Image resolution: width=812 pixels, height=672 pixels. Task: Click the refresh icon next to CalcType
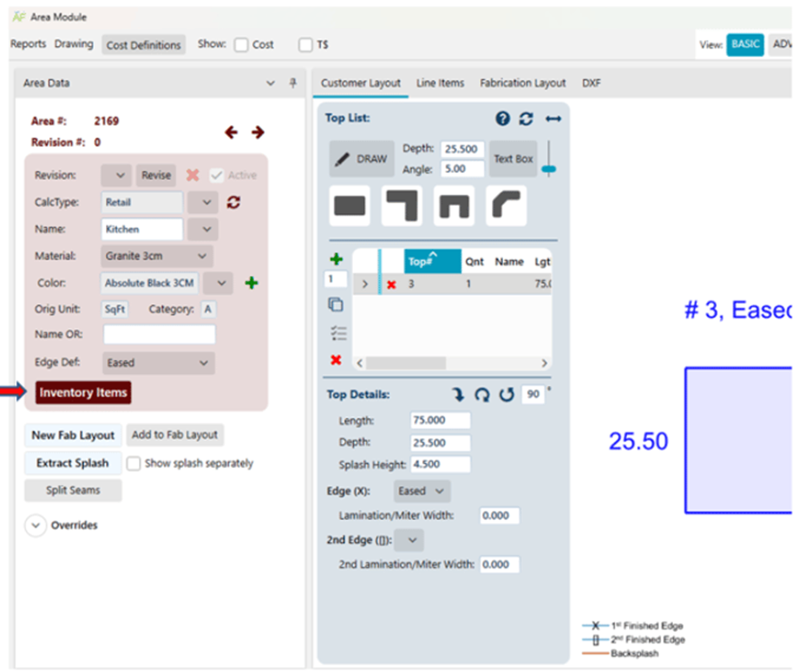tap(233, 202)
